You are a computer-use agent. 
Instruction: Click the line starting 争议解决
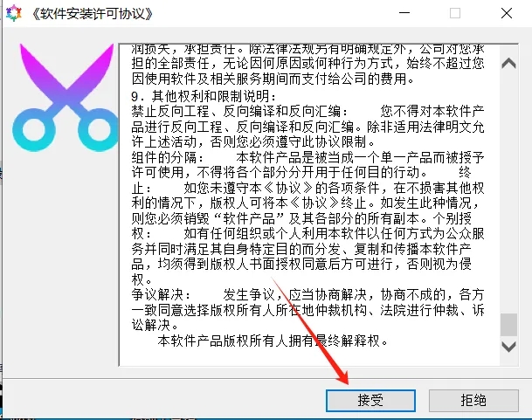[x=307, y=295]
